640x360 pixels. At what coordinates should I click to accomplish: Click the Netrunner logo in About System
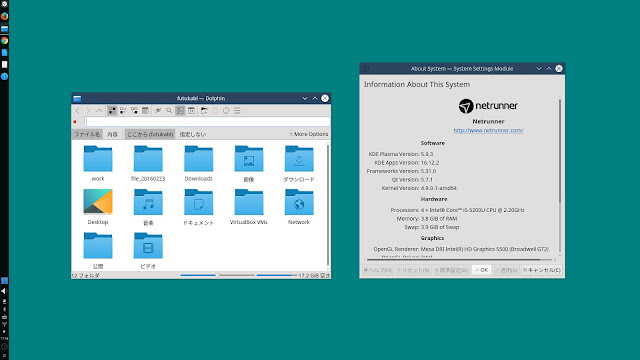click(488, 106)
